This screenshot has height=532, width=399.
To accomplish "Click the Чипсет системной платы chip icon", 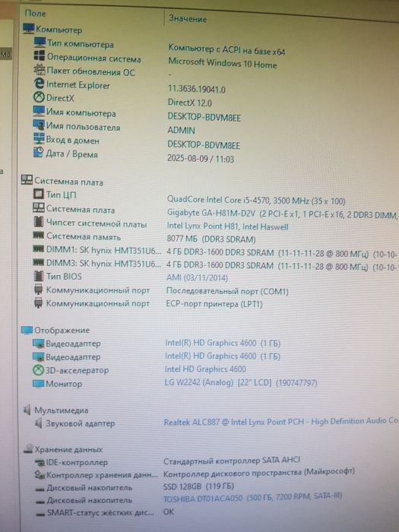I will pyautogui.click(x=38, y=222).
